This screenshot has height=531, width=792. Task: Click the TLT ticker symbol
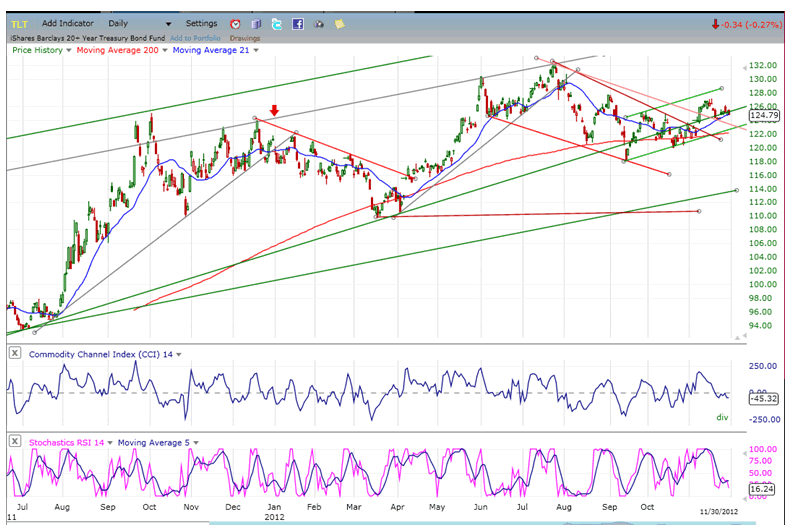[19, 24]
